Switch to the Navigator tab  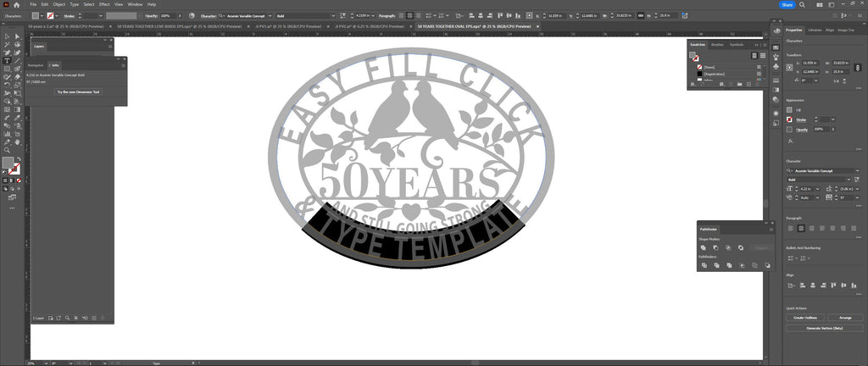click(x=36, y=65)
